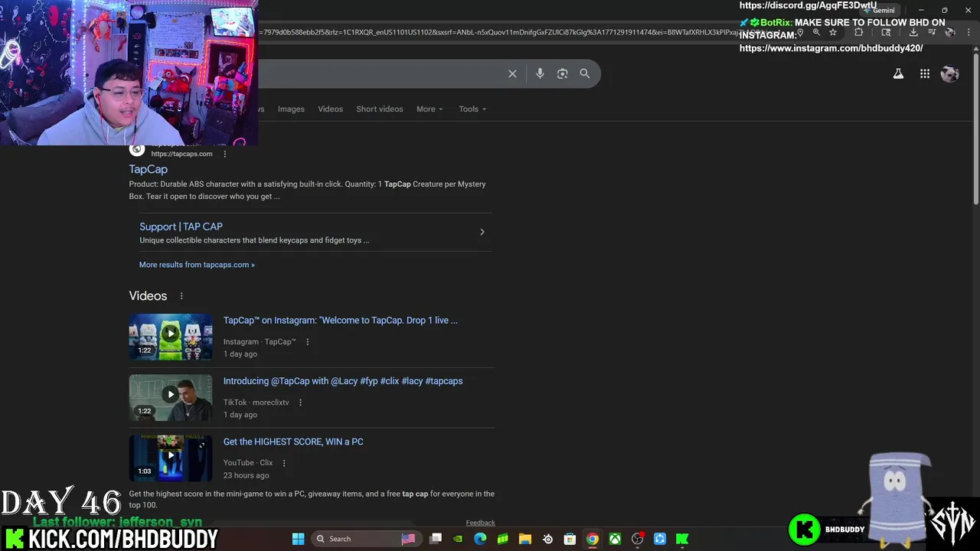Click the Feedback link

[x=481, y=523]
